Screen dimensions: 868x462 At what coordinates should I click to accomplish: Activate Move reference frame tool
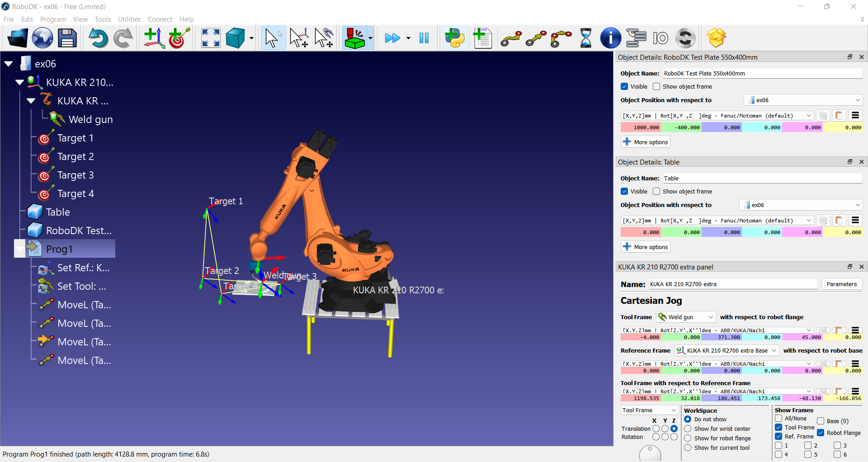click(299, 38)
